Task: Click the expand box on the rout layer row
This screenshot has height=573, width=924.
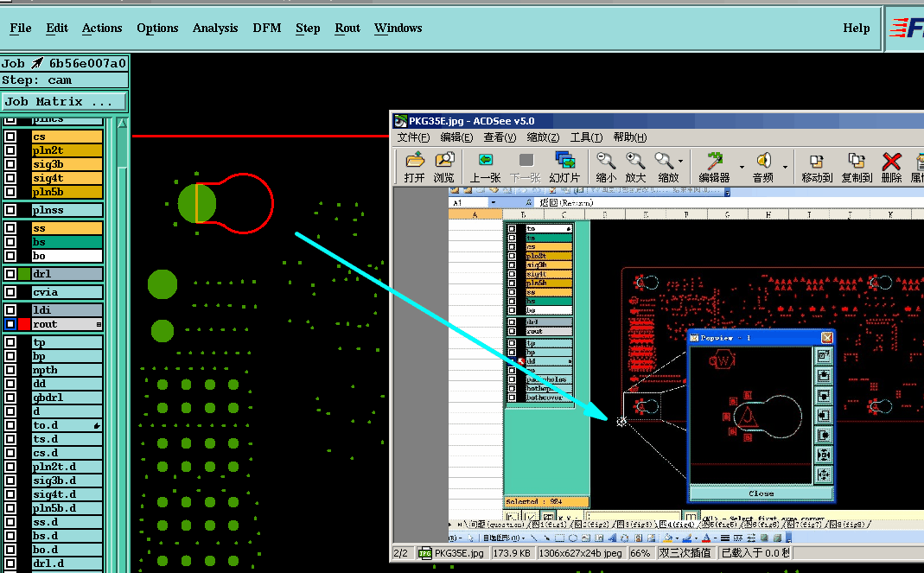Action: [99, 324]
